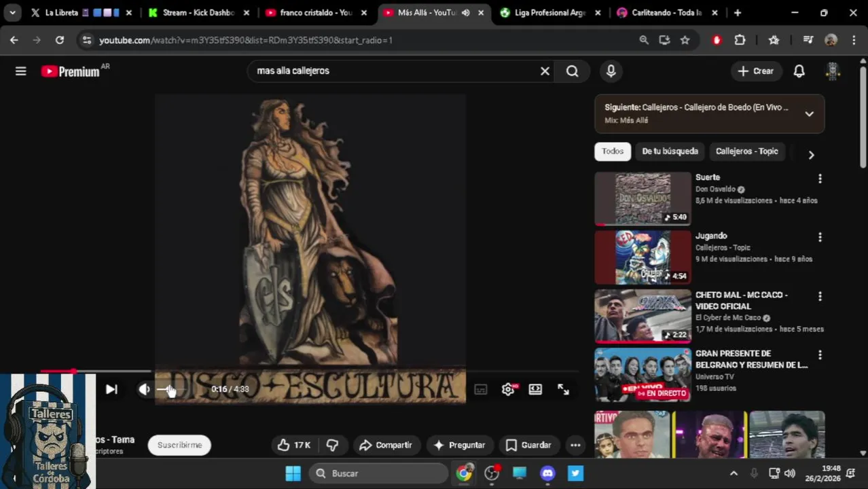Viewport: 868px width, 489px height.
Task: Open red ad blocker extension icon
Action: (717, 40)
